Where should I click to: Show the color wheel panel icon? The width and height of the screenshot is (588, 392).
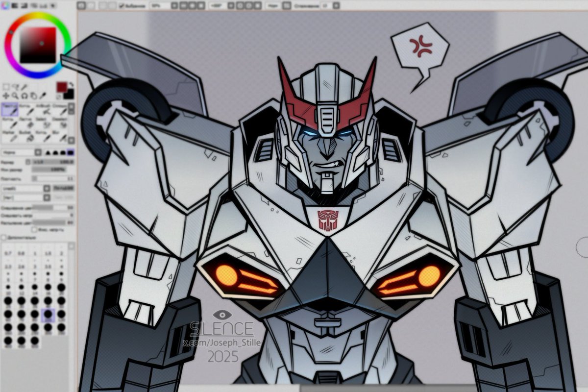[5, 5]
